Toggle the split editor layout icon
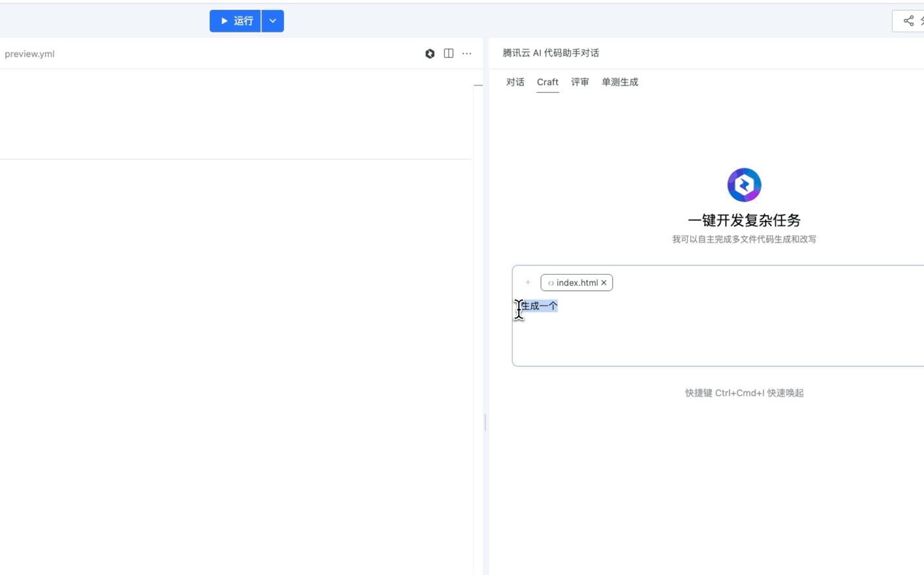The height and width of the screenshot is (575, 924). tap(448, 54)
